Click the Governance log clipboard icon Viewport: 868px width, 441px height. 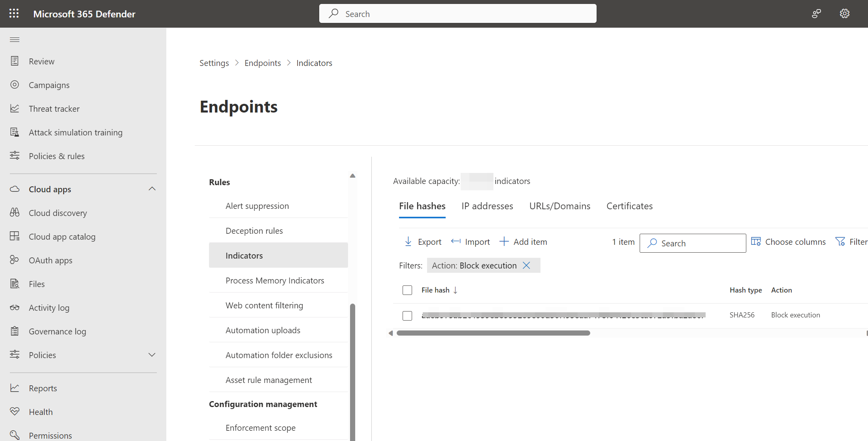(15, 331)
